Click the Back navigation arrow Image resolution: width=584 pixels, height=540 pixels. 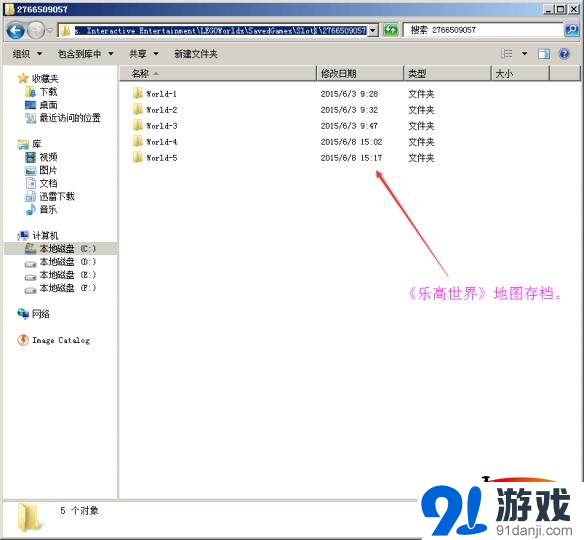[16, 31]
